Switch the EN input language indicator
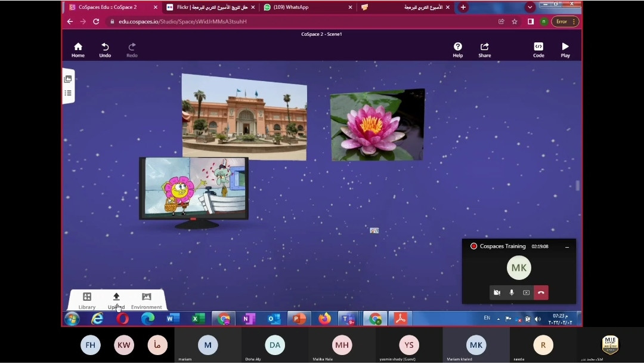Screen dimensions: 644x364 click(x=487, y=318)
